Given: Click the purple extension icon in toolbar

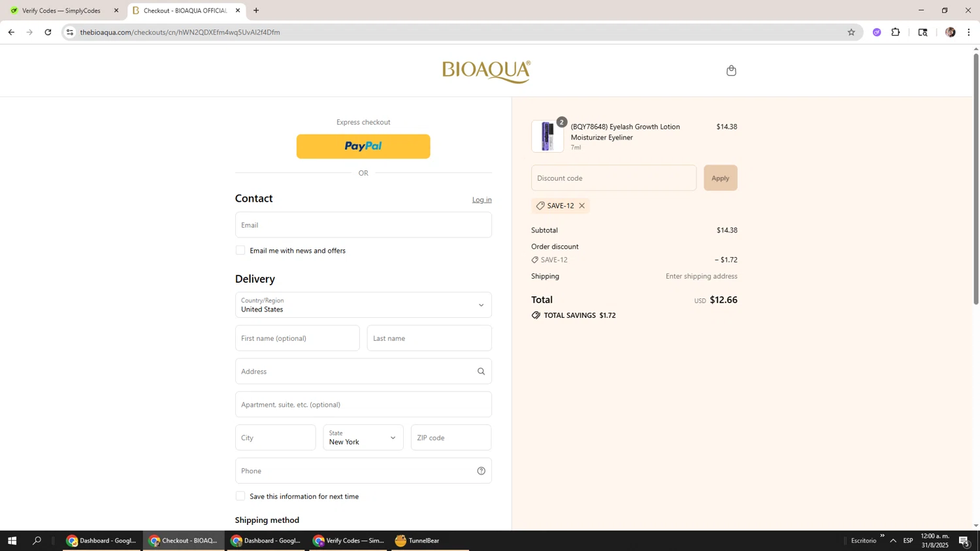Looking at the screenshot, I should (x=877, y=32).
